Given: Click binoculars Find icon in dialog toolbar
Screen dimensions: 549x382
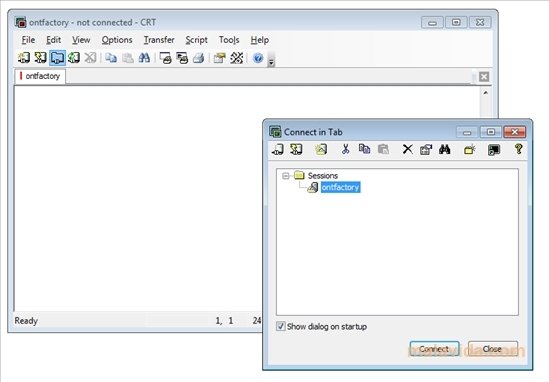Looking at the screenshot, I should [445, 150].
